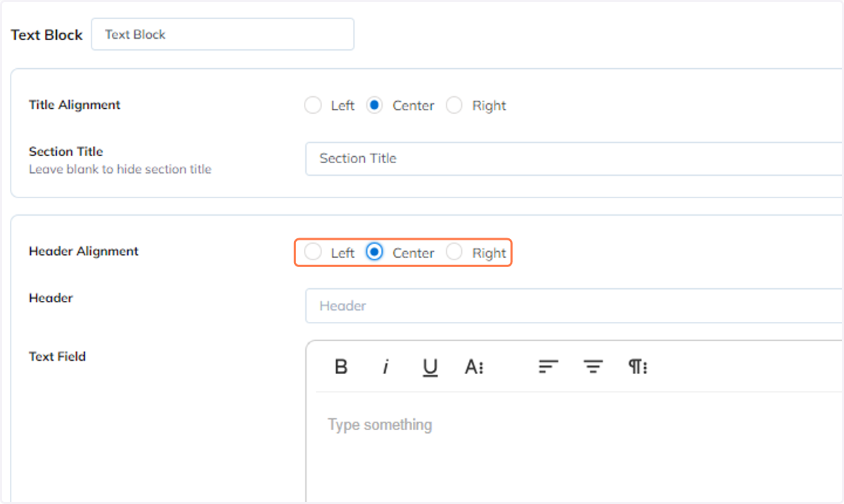Image resolution: width=844 pixels, height=504 pixels.
Task: Select Center for Title Alignment
Action: 375,105
